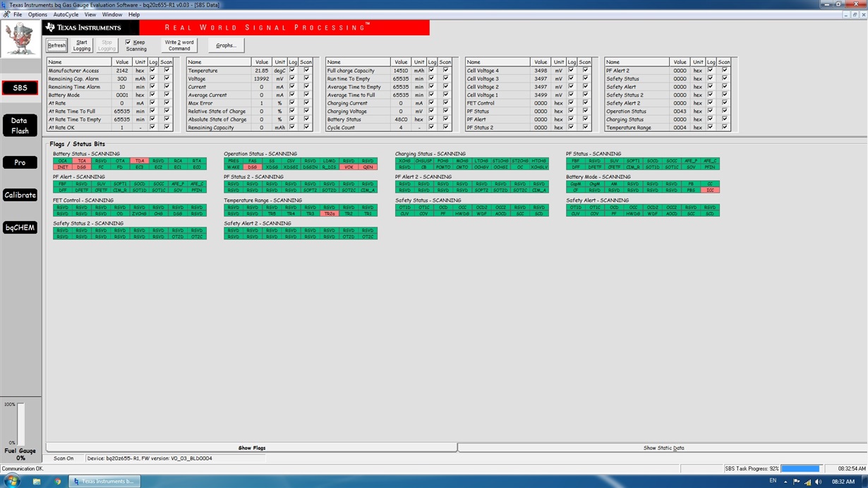Open the AutoCycle menu
The height and width of the screenshot is (488, 868).
point(66,14)
